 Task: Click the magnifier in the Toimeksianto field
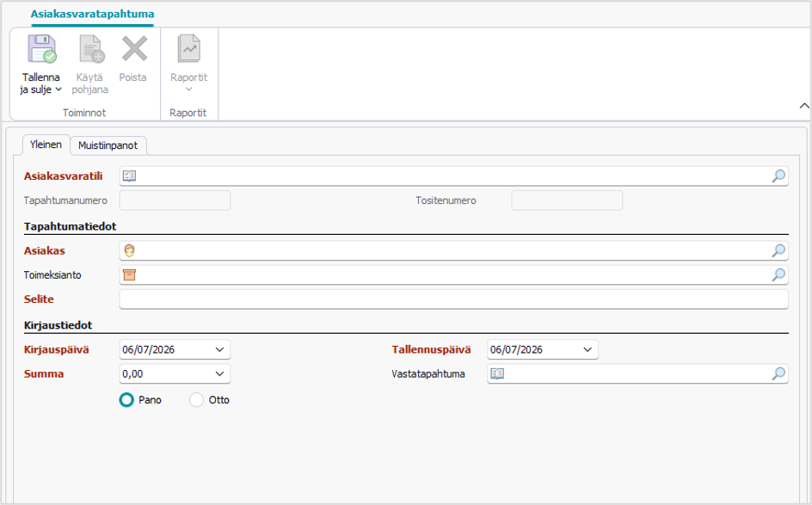point(778,275)
